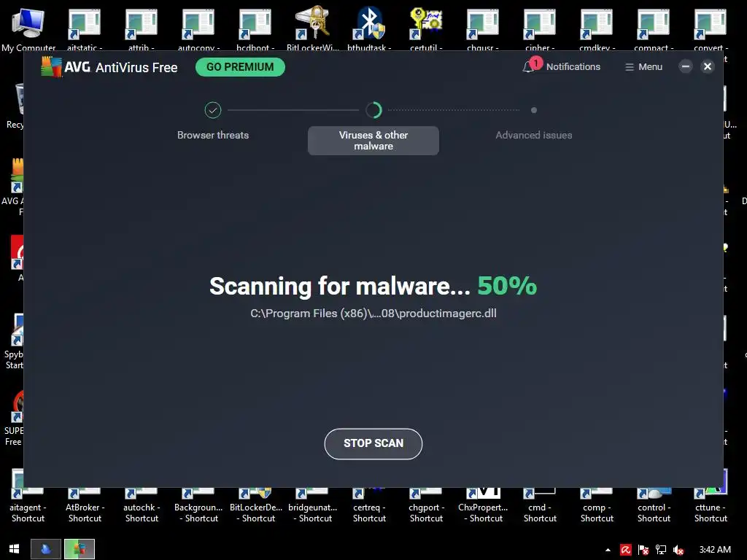Select the cipher shortcut on desktop
The image size is (747, 560).
point(540,29)
